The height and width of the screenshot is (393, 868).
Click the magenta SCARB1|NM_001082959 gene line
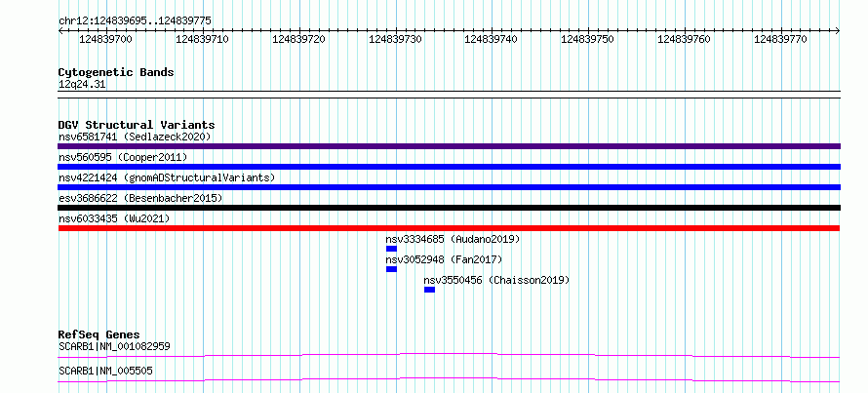(x=449, y=355)
